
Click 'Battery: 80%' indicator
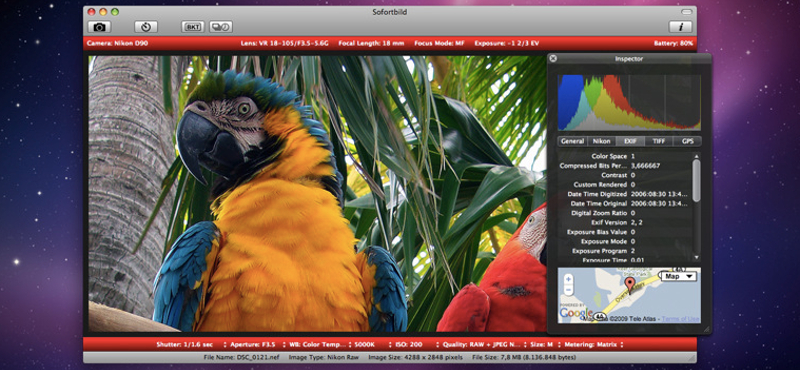[x=673, y=43]
